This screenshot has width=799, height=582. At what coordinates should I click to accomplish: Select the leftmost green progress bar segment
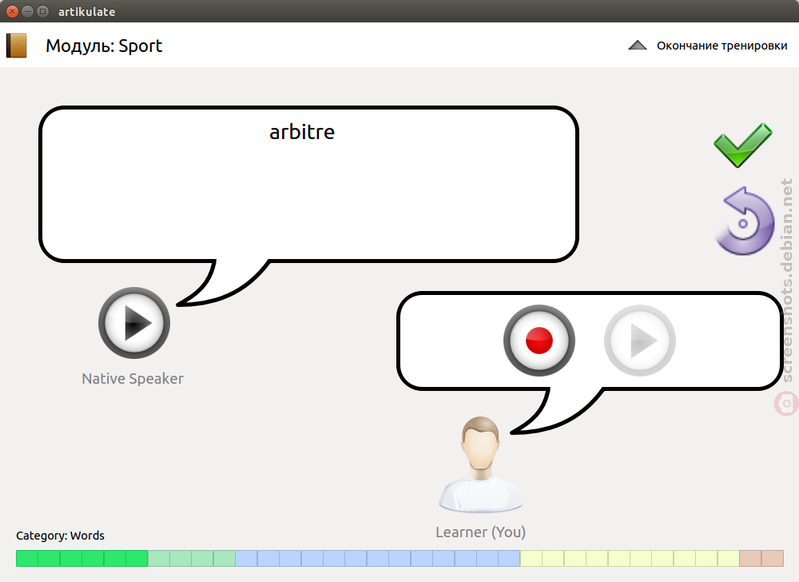27,558
